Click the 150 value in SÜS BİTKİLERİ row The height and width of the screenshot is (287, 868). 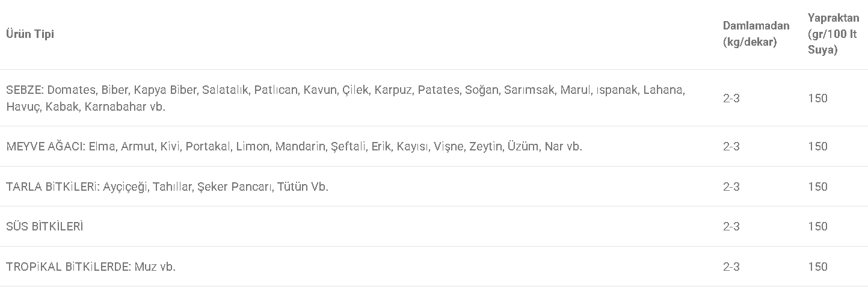[x=817, y=226]
